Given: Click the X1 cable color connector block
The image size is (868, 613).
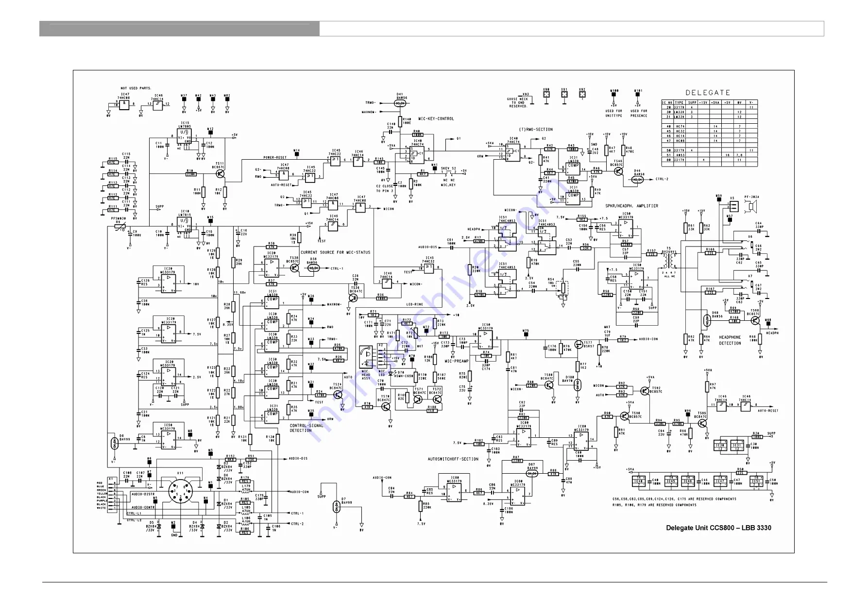Looking at the screenshot, I should click(x=112, y=494).
